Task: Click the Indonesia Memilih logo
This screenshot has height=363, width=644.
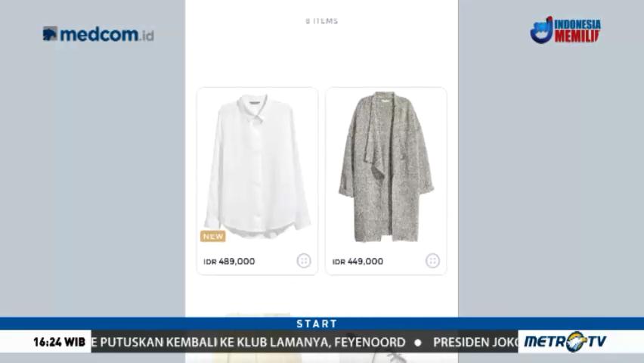Action: (x=565, y=29)
